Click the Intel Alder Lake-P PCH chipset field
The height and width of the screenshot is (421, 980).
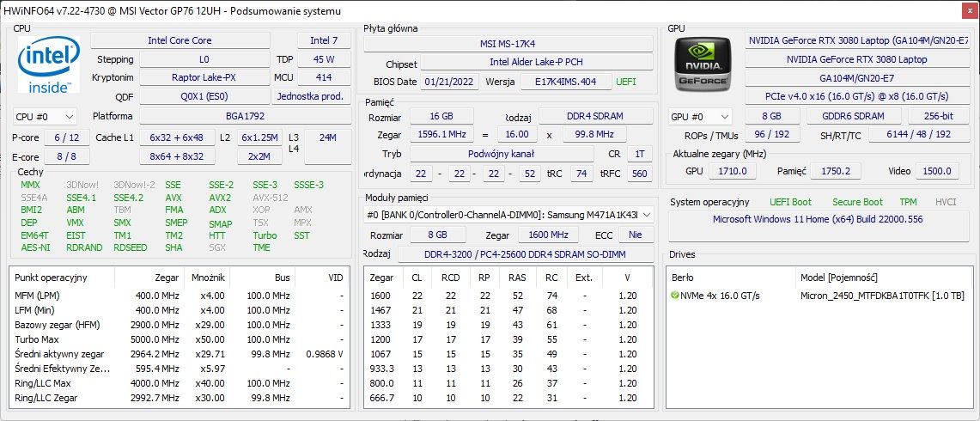536,62
